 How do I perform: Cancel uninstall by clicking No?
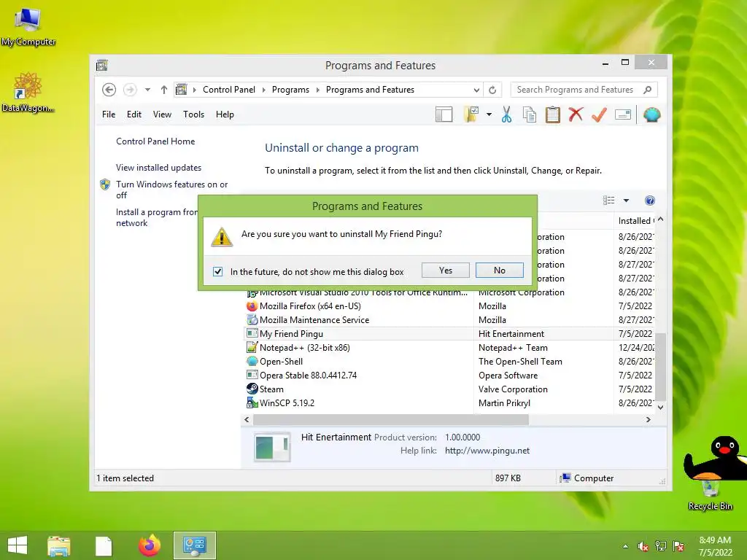click(x=499, y=271)
